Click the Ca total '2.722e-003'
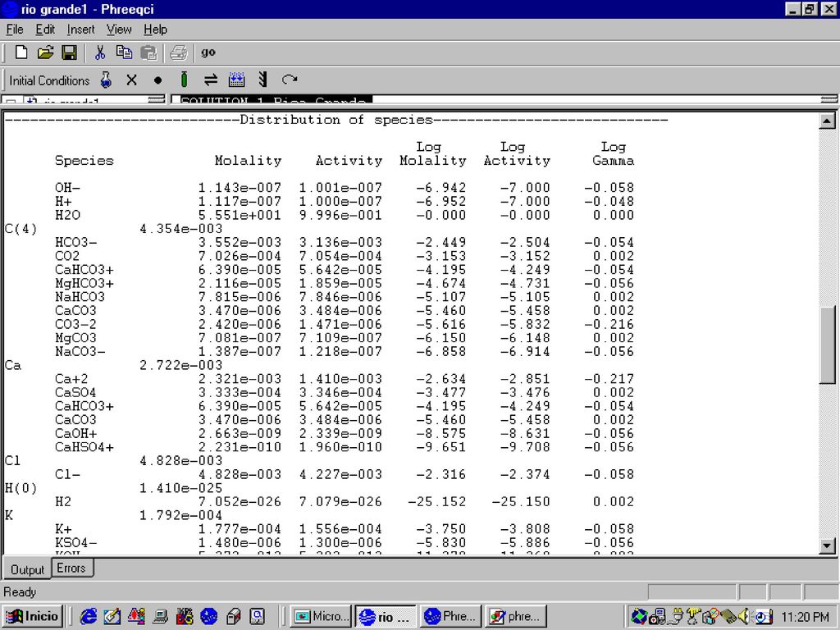The width and height of the screenshot is (840, 630). 180,365
